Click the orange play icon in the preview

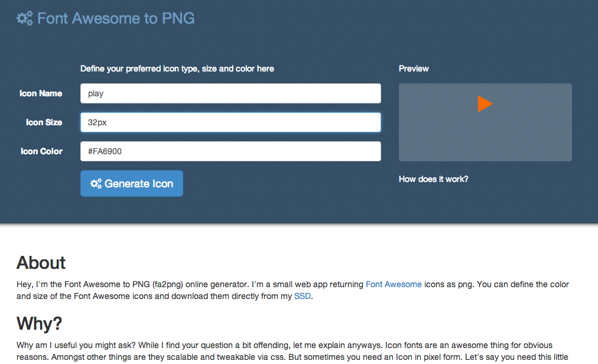click(x=485, y=104)
